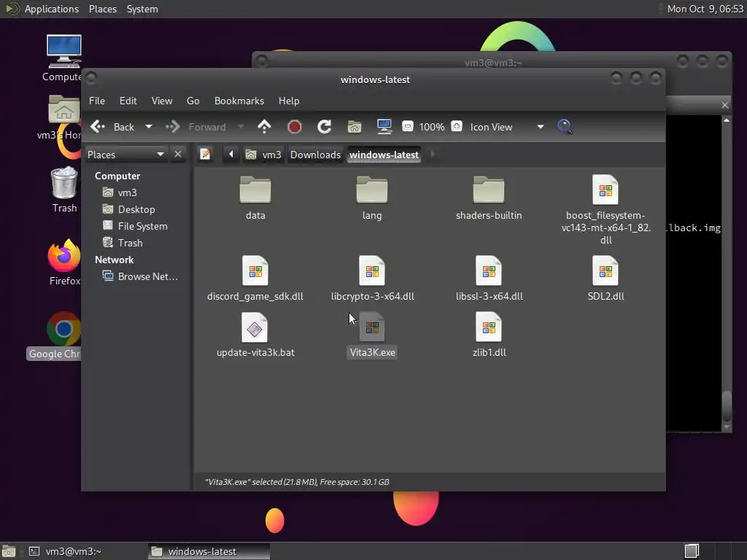Click the Computer desktop icon
This screenshot has height=560, width=747.
pos(63,58)
